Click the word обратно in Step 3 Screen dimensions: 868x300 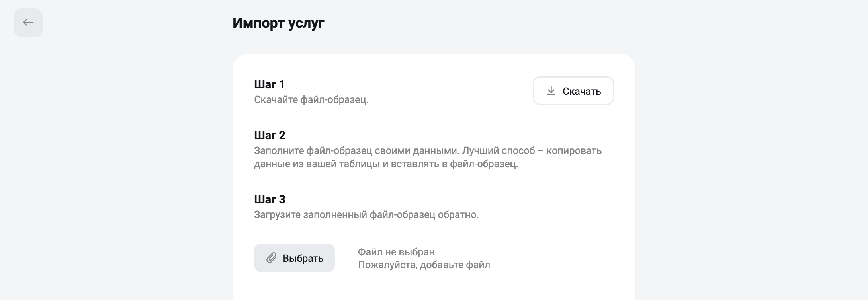pos(458,215)
